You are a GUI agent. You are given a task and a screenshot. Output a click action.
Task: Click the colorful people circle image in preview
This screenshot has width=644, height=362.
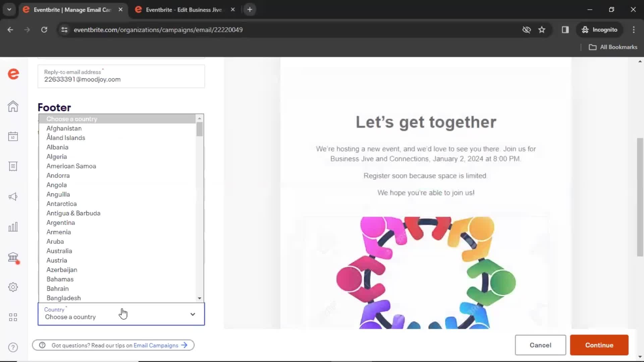[426, 273]
